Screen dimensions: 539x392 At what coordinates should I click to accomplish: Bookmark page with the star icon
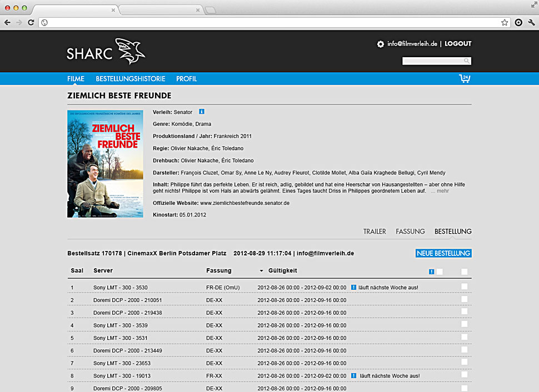coord(505,23)
